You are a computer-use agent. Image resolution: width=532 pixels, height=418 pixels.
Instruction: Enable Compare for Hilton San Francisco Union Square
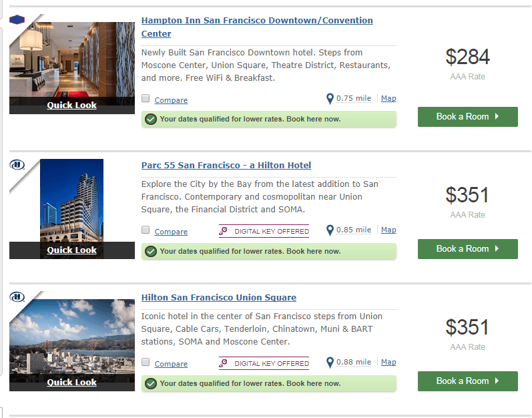point(146,363)
